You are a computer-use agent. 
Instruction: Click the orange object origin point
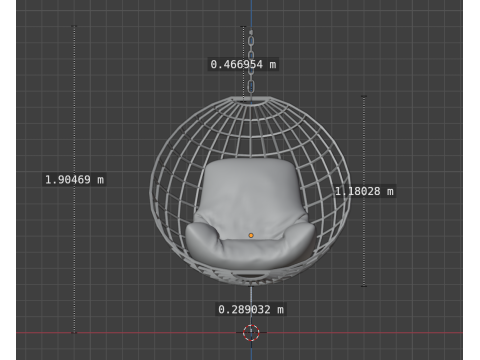pos(251,235)
